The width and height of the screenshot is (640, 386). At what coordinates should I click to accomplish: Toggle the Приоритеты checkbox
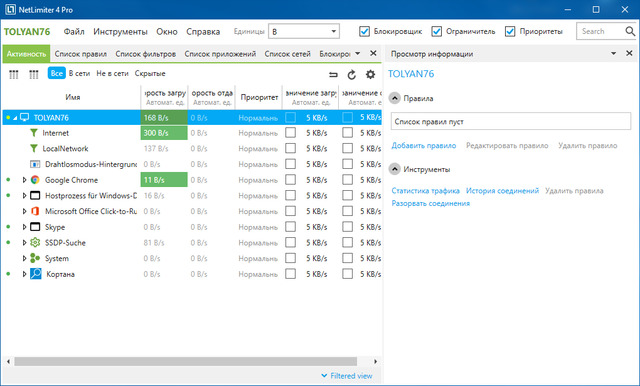click(x=510, y=31)
